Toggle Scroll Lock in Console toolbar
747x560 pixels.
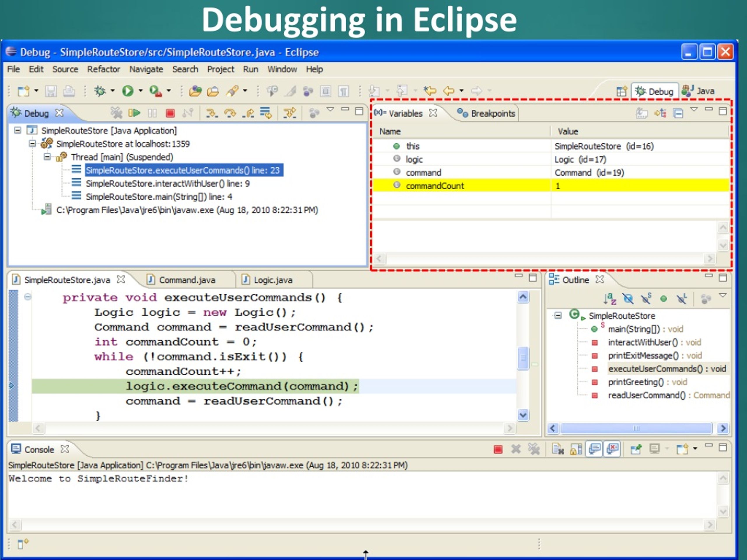click(x=576, y=449)
